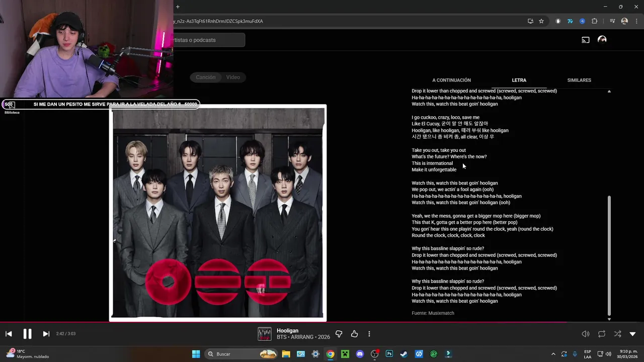The image size is (644, 362).
Task: Open the 18°C weather widget
Action: point(28,354)
